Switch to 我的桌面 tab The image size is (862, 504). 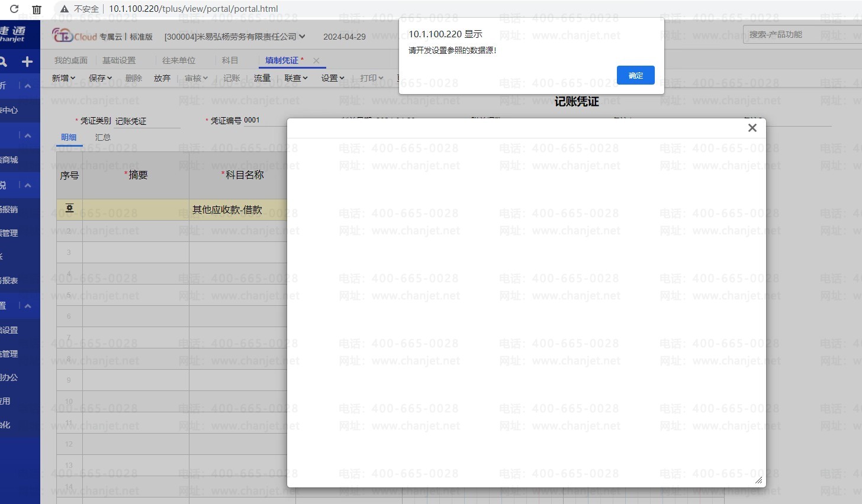click(x=71, y=60)
